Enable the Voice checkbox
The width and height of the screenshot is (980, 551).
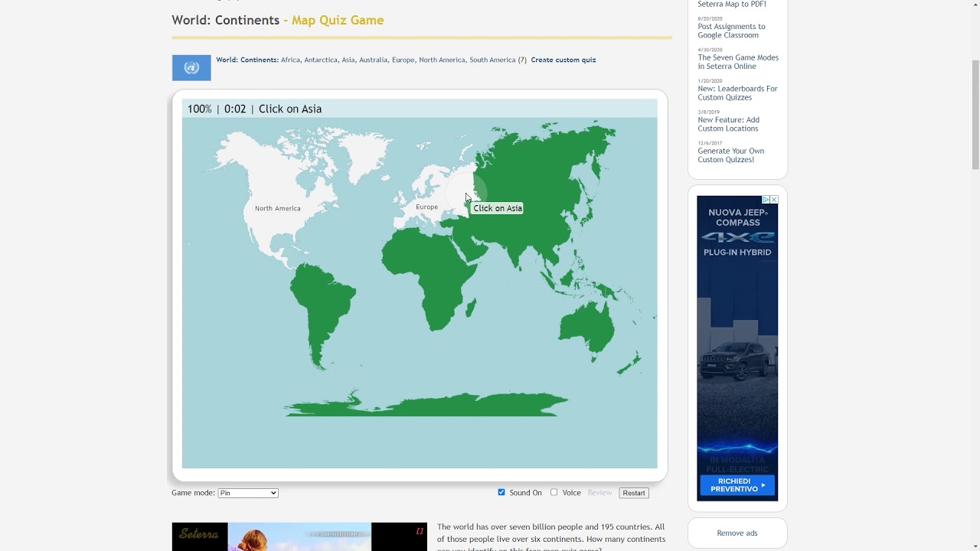[554, 492]
